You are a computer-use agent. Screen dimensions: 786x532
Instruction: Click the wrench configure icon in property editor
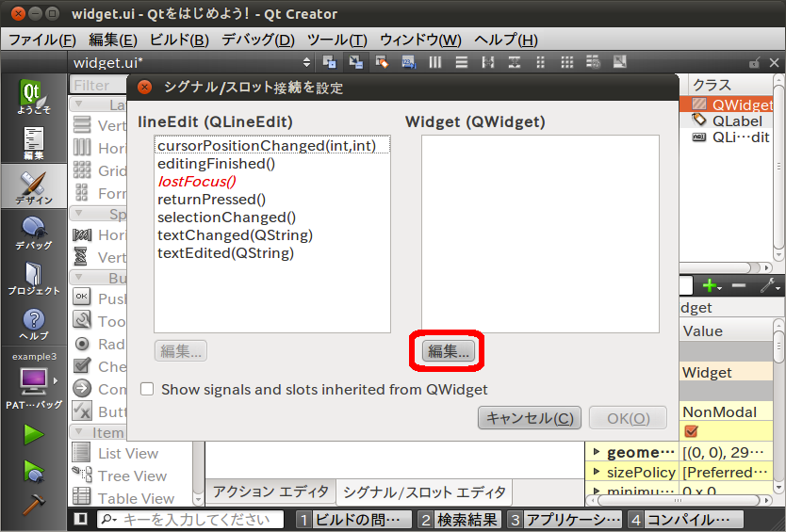[x=768, y=285]
